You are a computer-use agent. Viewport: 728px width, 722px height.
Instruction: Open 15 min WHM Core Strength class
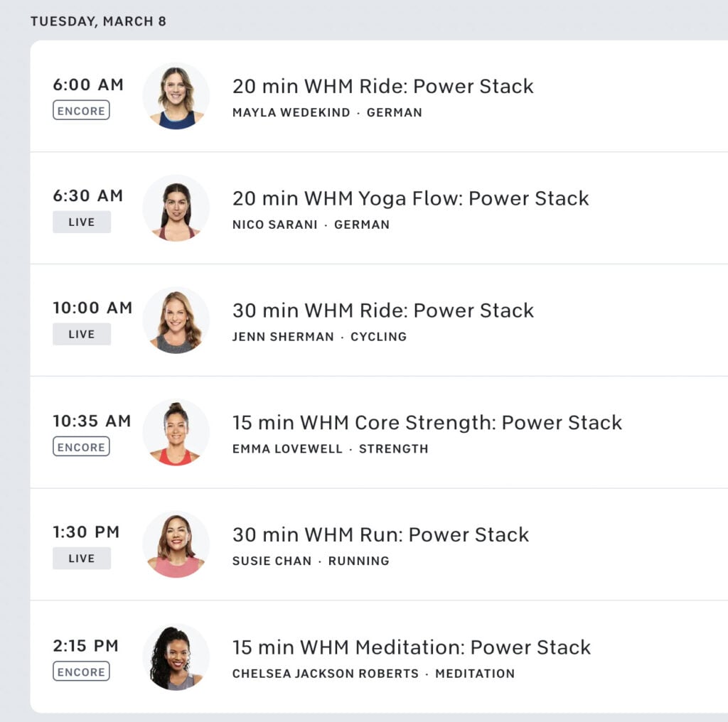[427, 423]
